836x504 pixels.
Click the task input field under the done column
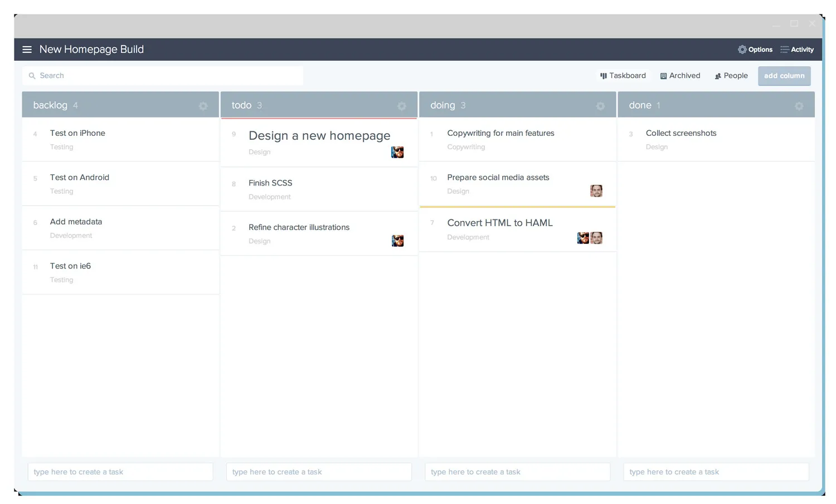(x=716, y=472)
